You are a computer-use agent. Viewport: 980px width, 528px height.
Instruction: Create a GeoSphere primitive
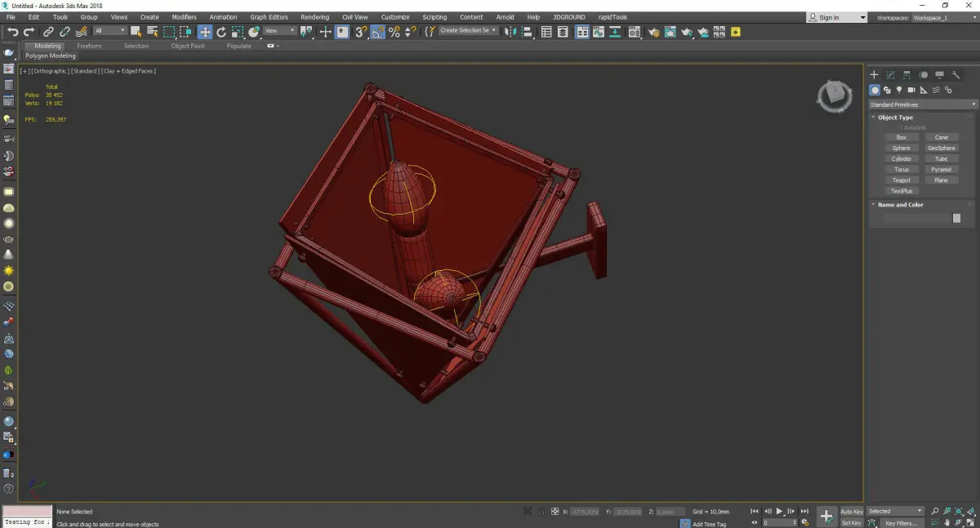pyautogui.click(x=942, y=149)
